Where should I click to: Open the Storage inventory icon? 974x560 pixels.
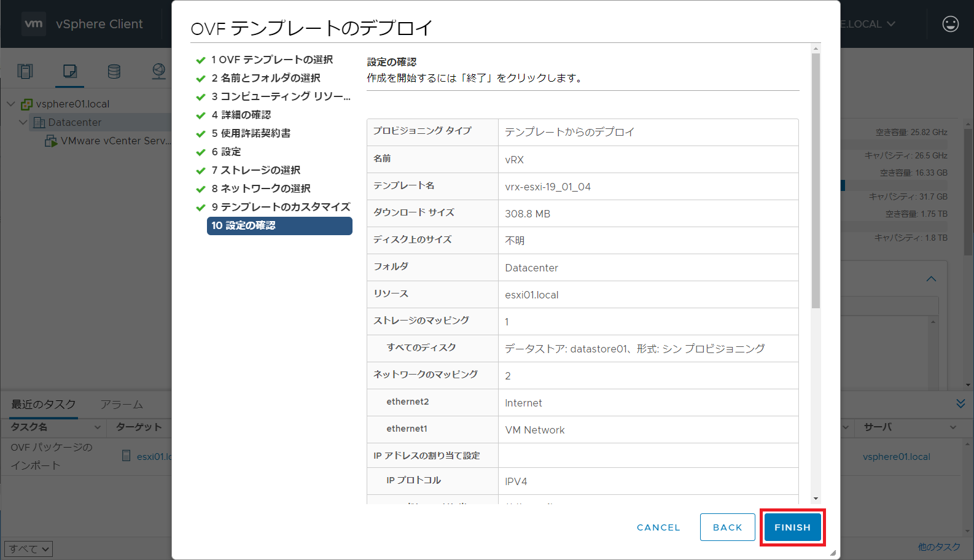point(114,71)
